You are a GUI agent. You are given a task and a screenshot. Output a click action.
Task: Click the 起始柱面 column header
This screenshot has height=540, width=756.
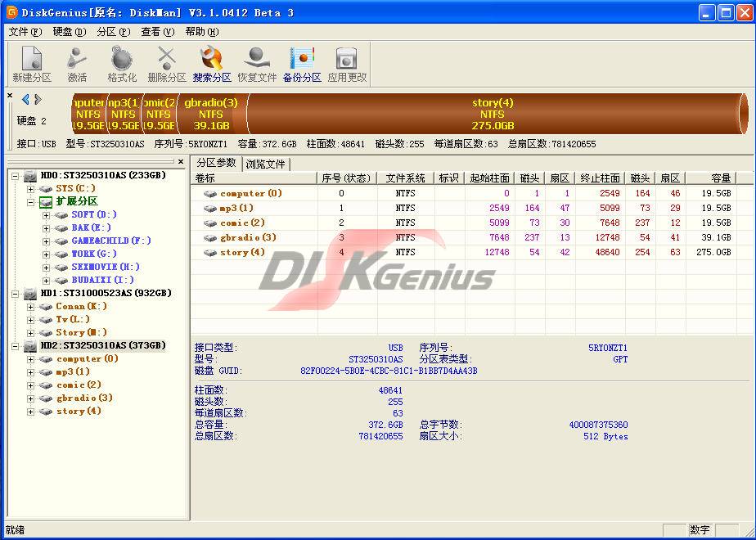click(490, 178)
